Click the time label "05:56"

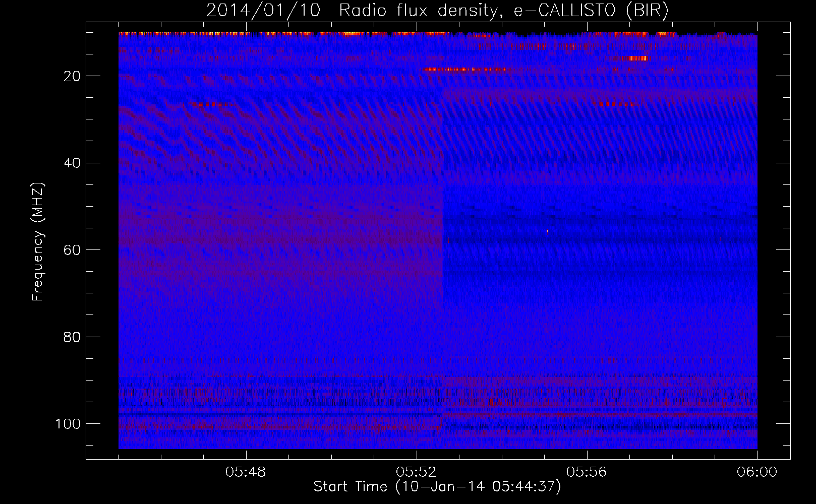point(587,472)
